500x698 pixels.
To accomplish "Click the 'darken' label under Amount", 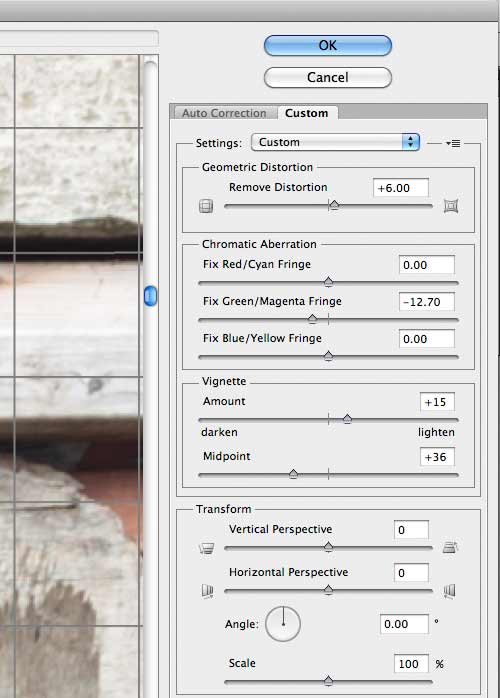I will (219, 432).
